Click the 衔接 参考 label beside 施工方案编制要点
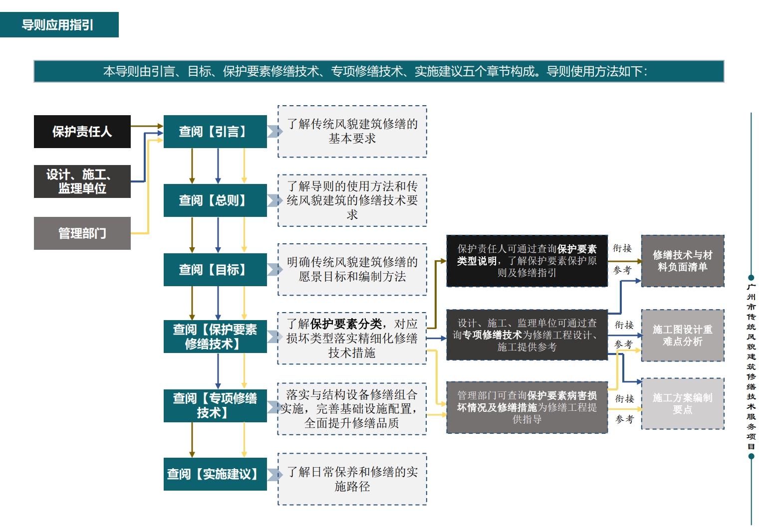Viewport: 771px width, 532px height. point(625,409)
